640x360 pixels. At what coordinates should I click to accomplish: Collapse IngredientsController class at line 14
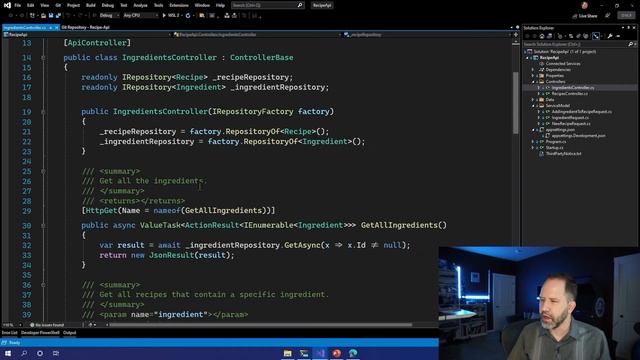tap(43, 58)
